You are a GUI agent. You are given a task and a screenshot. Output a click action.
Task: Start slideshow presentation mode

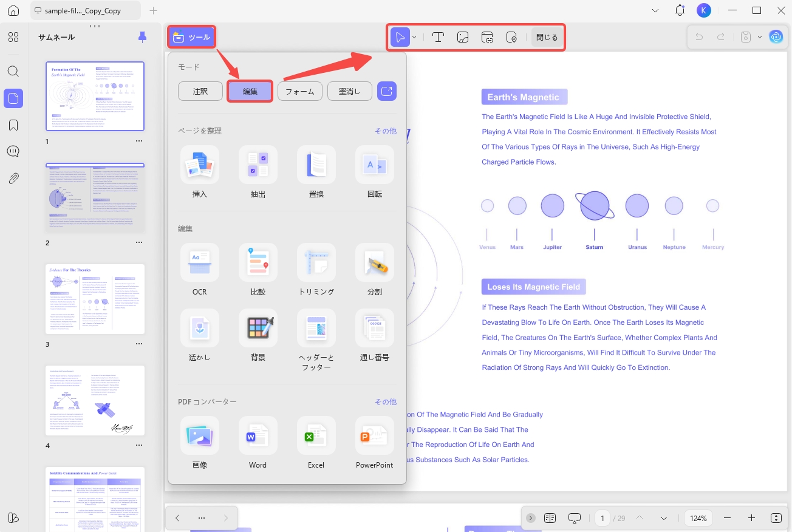pyautogui.click(x=575, y=518)
